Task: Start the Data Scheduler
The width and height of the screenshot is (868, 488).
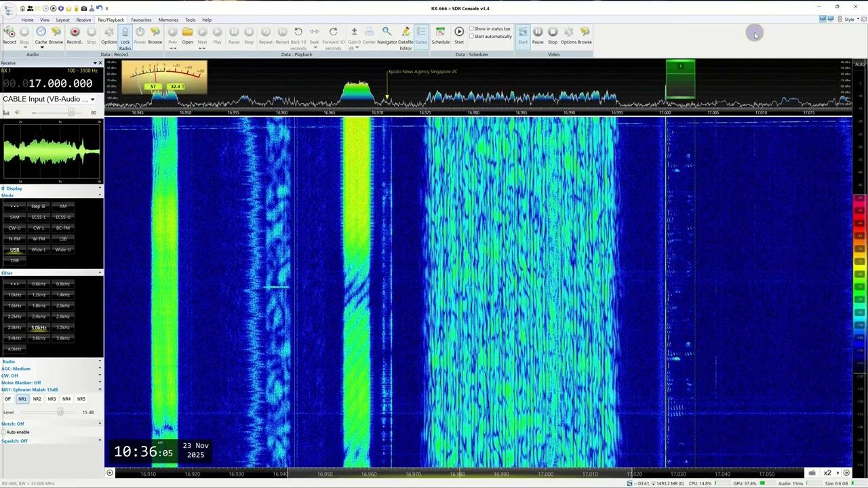Action: pos(459,34)
